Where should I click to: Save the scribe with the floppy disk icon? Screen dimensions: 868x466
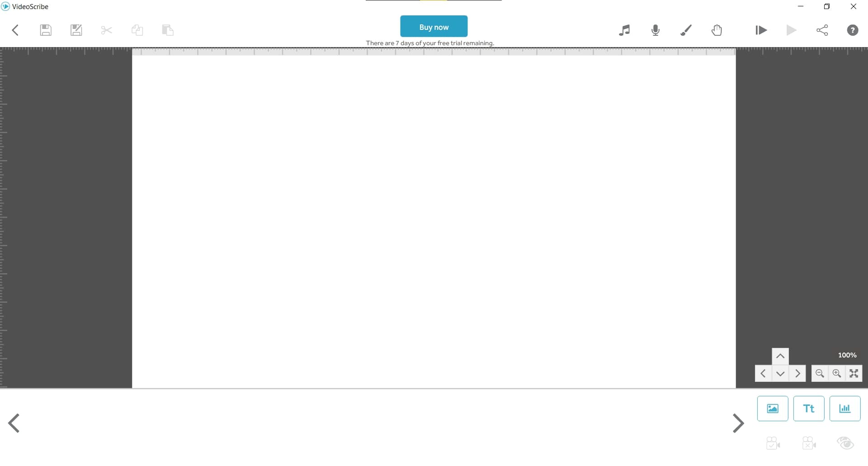point(46,30)
